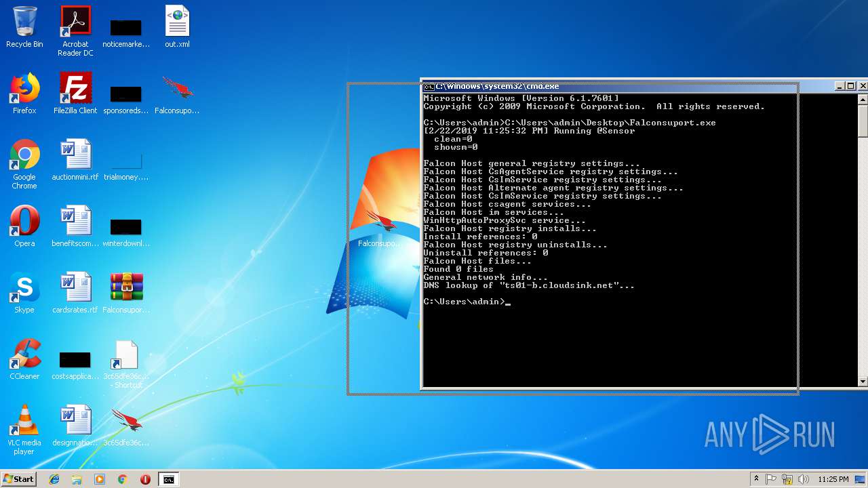
Task: Open Google Chrome desktop shortcut
Action: (x=24, y=164)
